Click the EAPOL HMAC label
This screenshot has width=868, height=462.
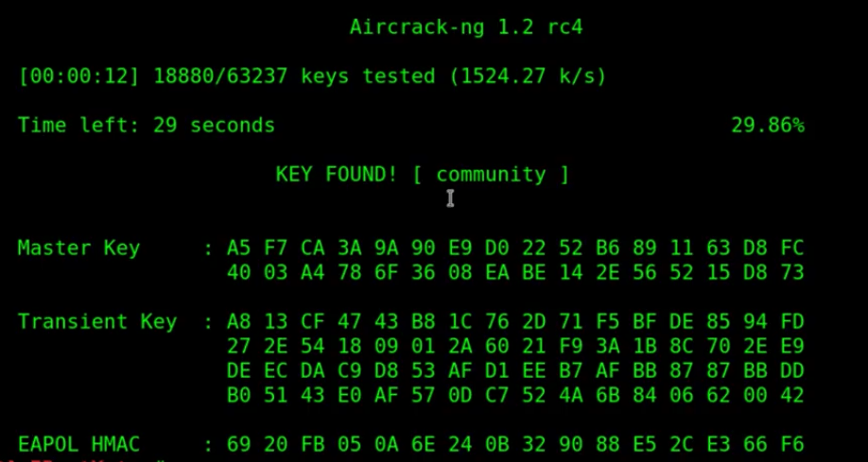78,444
